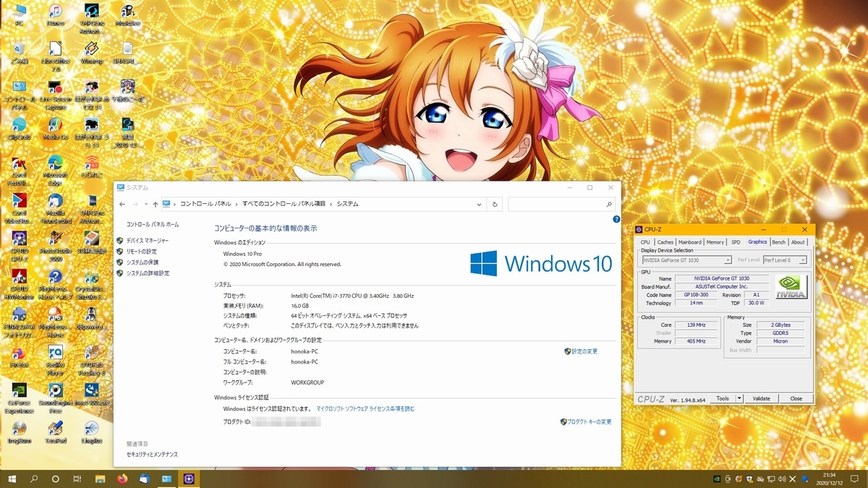
Task: Read マイクロソフト ソフトウェア ライセンス条項 link
Action: click(x=365, y=408)
